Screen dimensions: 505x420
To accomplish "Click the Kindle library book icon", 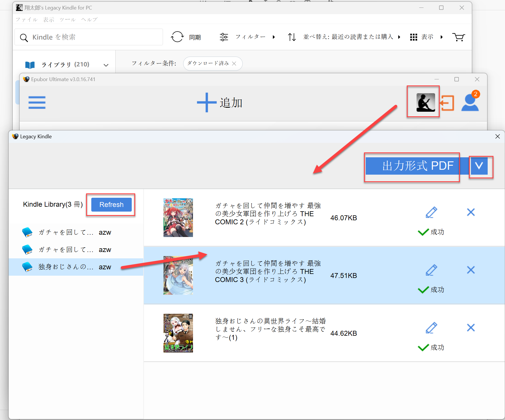I will (x=30, y=65).
